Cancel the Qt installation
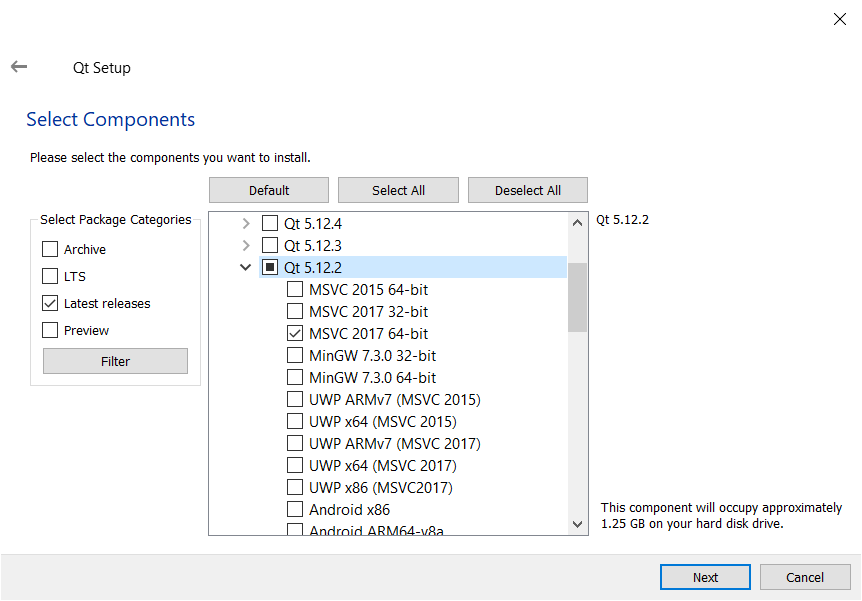Screen dimensions: 862x601 tap(805, 577)
